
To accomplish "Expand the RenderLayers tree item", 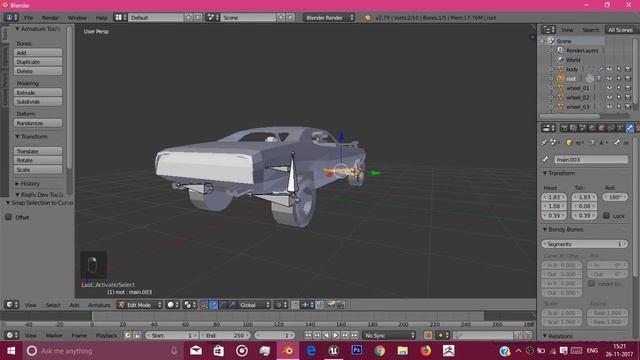I will 551,51.
